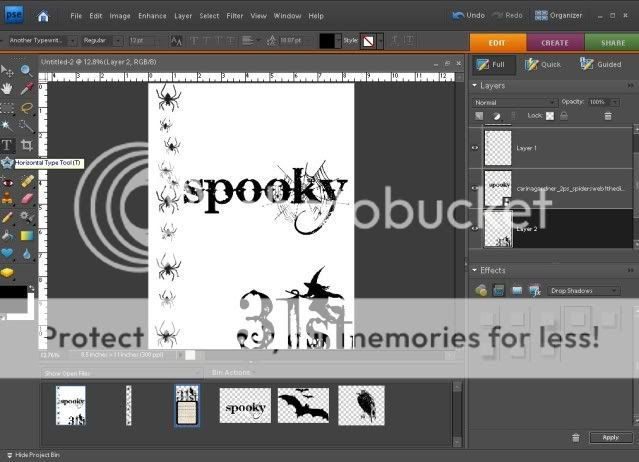Open the Organizer
The height and width of the screenshot is (462, 639).
point(558,15)
